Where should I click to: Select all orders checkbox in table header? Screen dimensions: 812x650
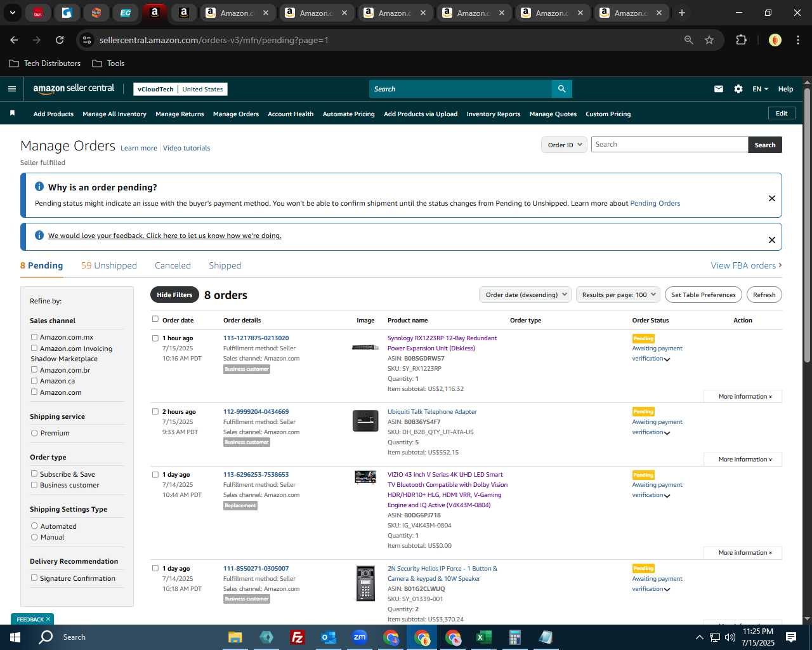155,319
